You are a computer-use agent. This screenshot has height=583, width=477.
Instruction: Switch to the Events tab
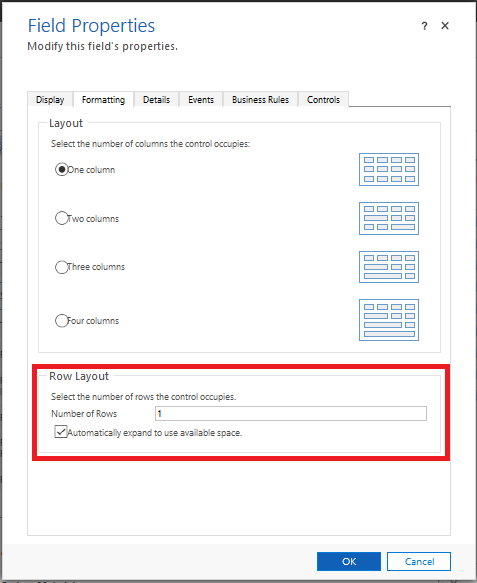pyautogui.click(x=201, y=100)
